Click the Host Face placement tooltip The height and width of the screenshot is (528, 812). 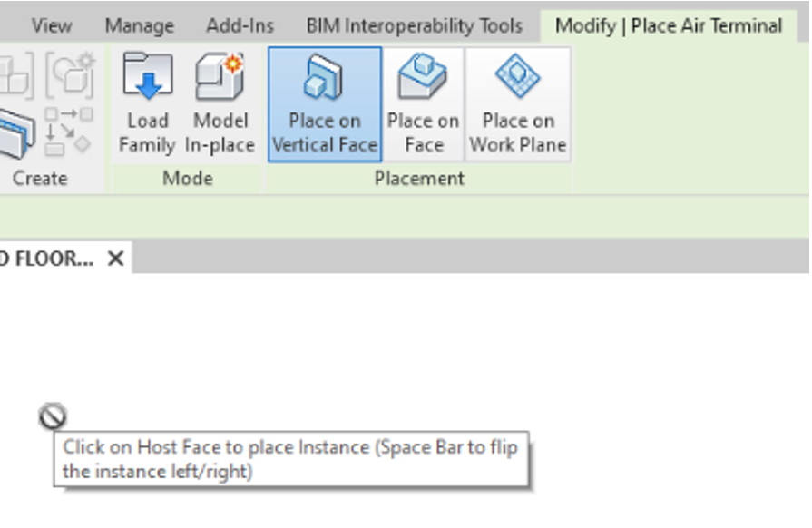pos(291,459)
